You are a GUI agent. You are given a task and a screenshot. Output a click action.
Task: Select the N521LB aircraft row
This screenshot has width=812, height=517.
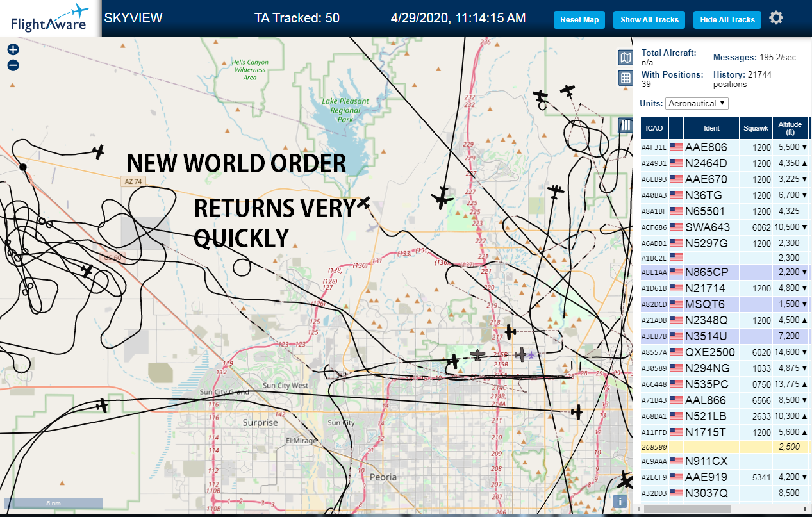point(726,416)
